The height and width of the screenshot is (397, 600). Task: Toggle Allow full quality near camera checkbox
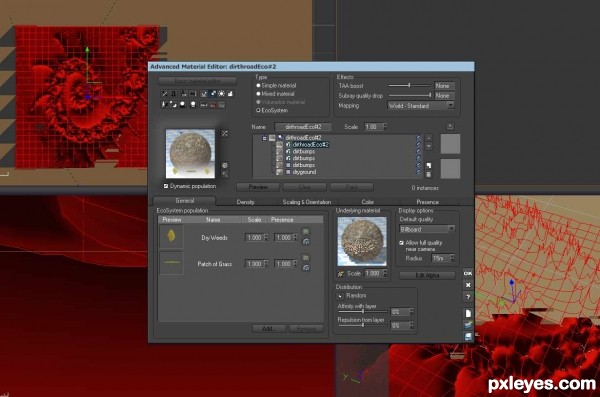coord(401,243)
